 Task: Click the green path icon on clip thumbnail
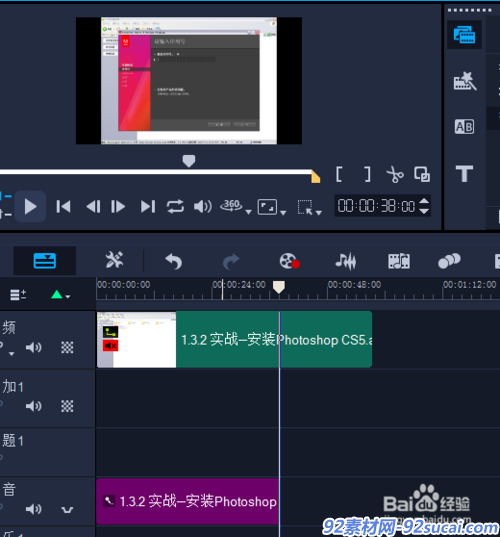coord(110,332)
